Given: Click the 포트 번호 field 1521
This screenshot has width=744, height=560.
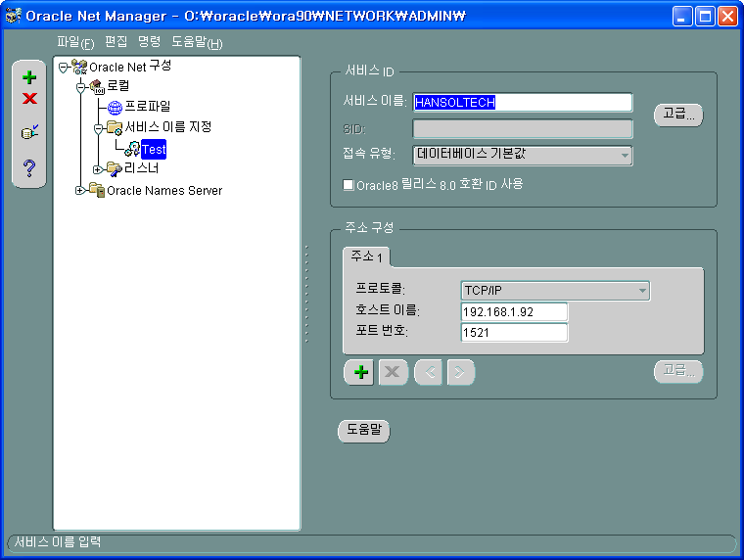Looking at the screenshot, I should click(x=514, y=332).
